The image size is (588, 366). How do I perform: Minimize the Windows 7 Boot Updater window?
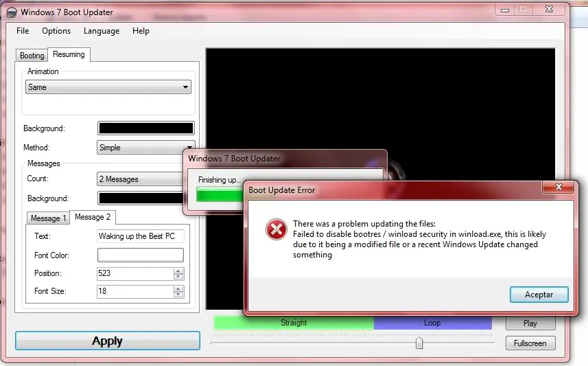click(x=505, y=10)
